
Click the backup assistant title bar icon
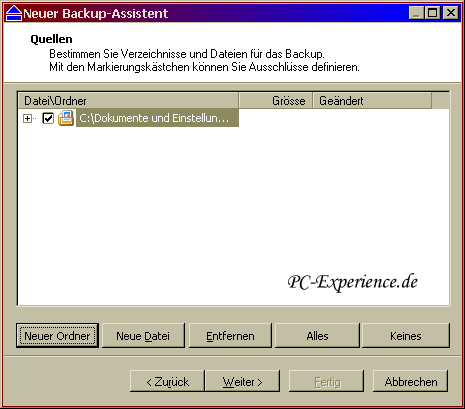click(14, 13)
